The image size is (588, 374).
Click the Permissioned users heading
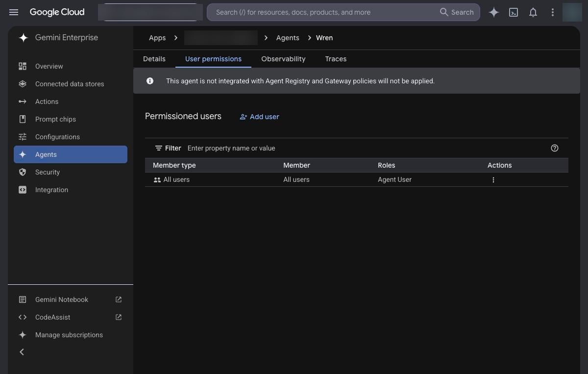coord(183,116)
